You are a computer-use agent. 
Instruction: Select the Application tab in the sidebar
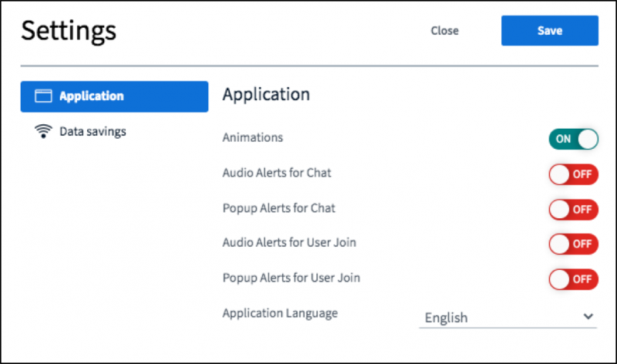(x=114, y=96)
